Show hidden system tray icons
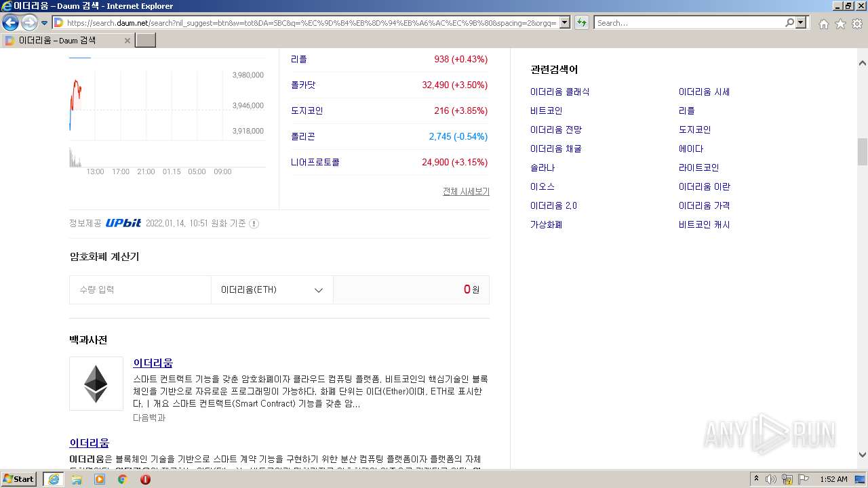 [756, 479]
